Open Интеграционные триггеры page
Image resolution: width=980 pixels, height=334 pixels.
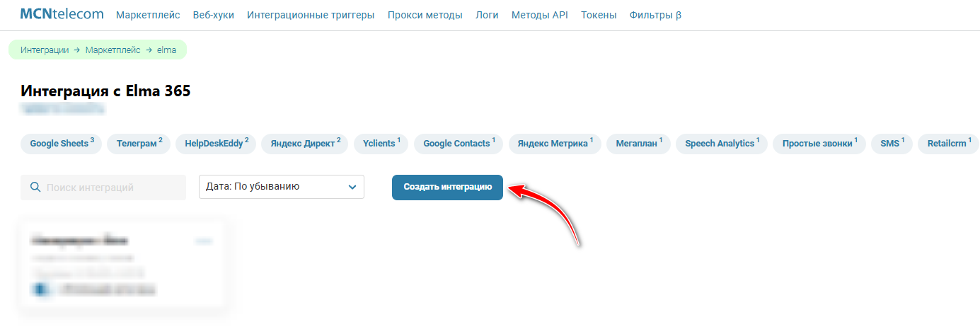pyautogui.click(x=311, y=15)
